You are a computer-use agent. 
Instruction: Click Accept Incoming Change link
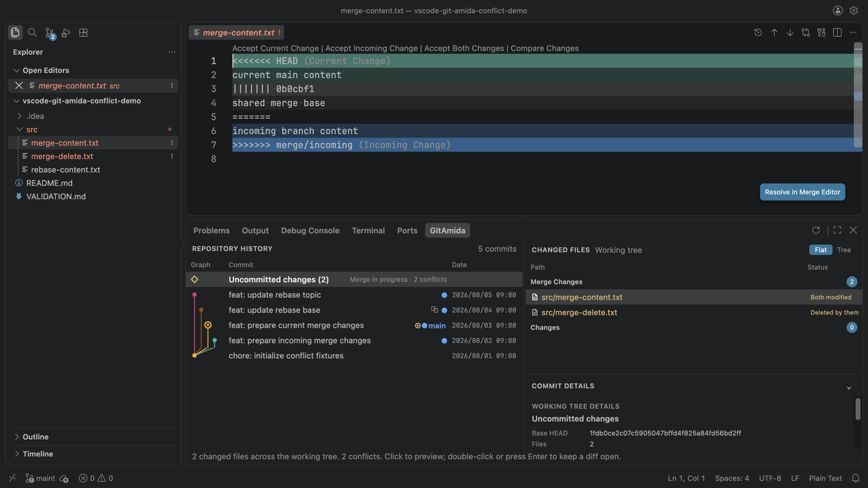[371, 48]
